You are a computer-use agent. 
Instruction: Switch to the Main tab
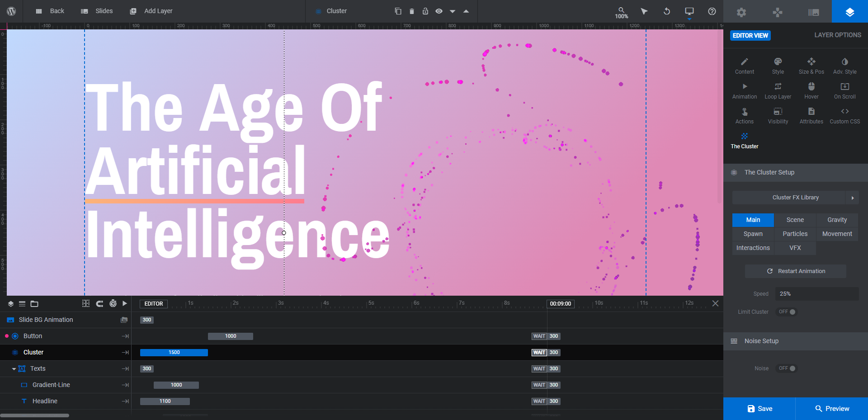pos(753,220)
